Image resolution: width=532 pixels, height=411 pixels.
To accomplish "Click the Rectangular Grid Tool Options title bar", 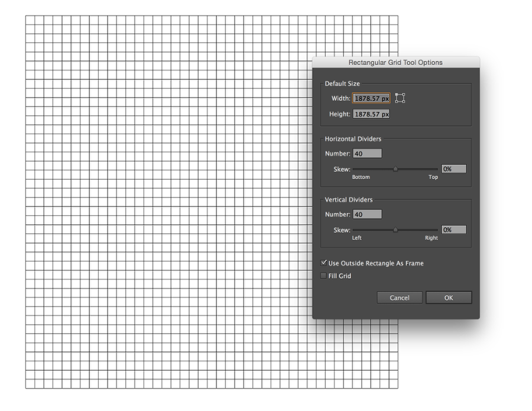I will [x=396, y=63].
